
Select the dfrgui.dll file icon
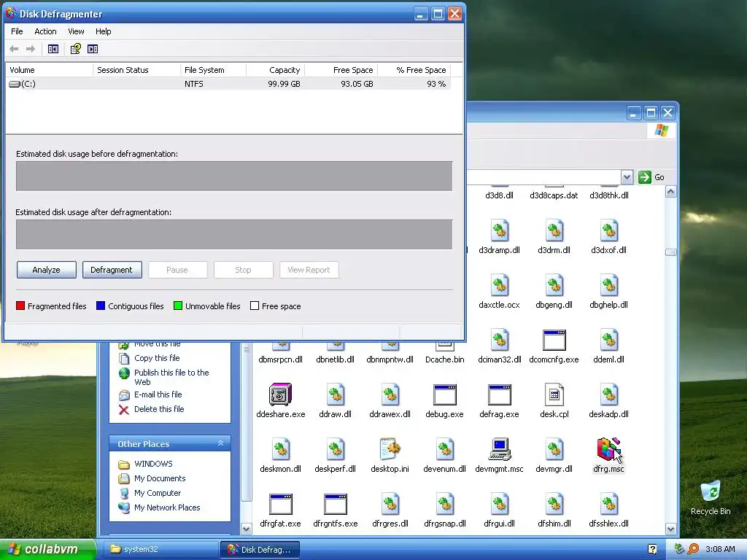[x=499, y=505]
